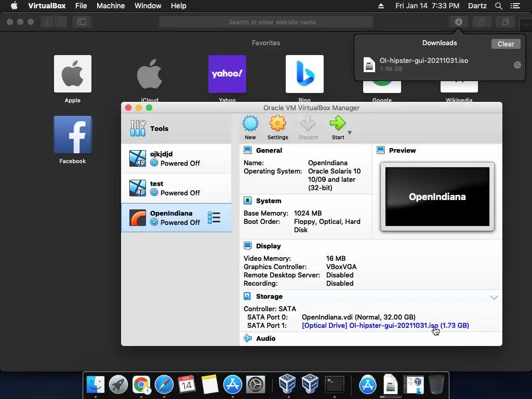Open System Preferences from the Dock

(x=256, y=385)
